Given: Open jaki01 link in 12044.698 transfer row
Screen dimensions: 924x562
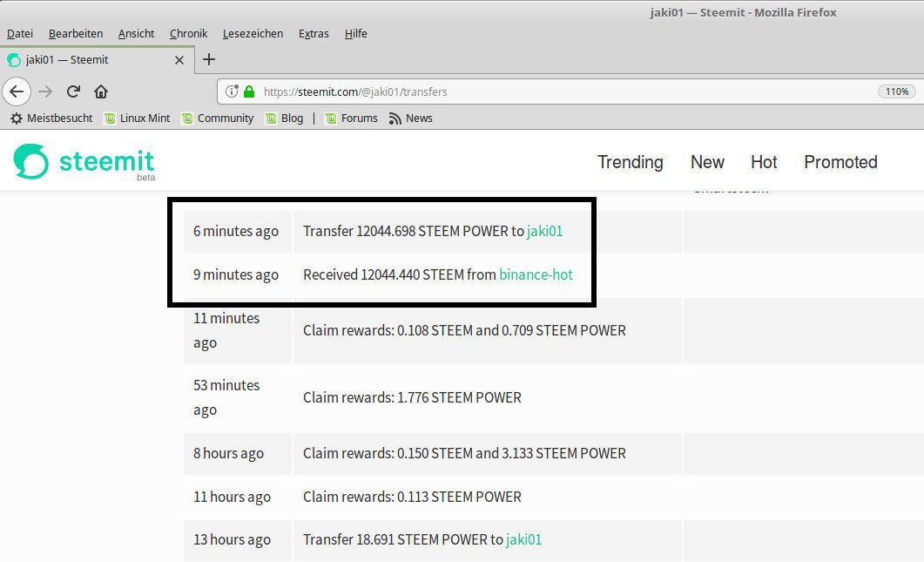Looking at the screenshot, I should point(544,231).
